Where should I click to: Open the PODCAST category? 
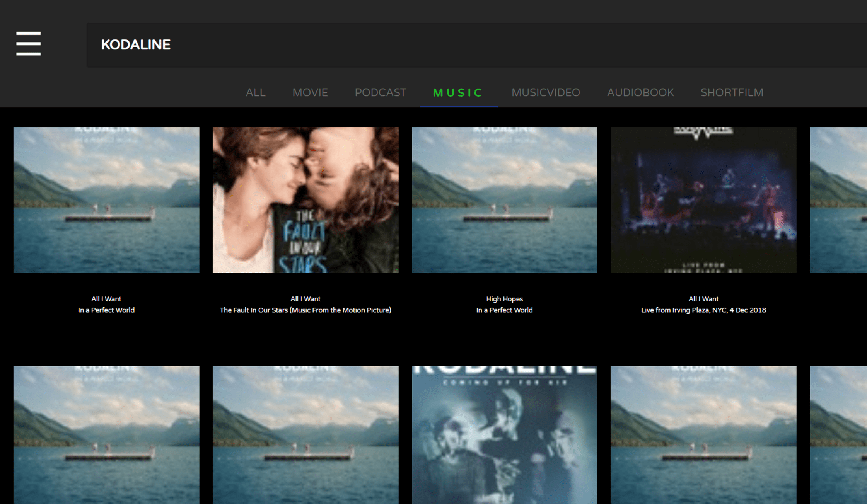coord(380,92)
